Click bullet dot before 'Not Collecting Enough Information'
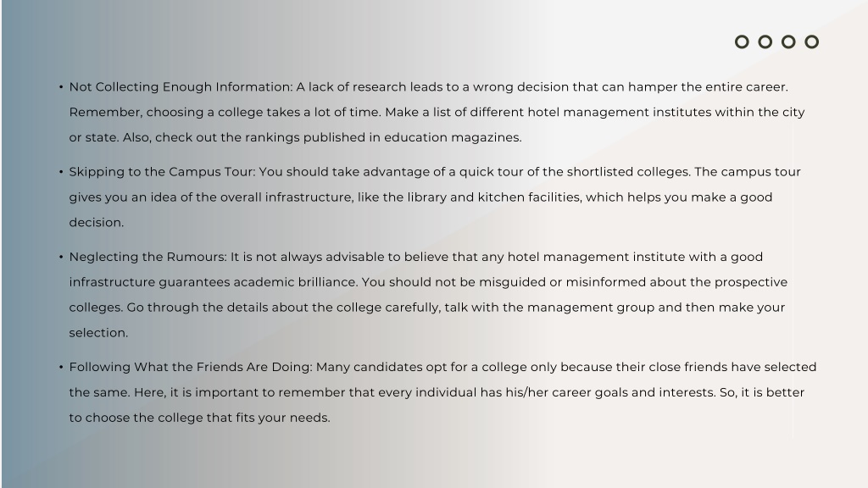This screenshot has height=488, width=868. [61, 87]
